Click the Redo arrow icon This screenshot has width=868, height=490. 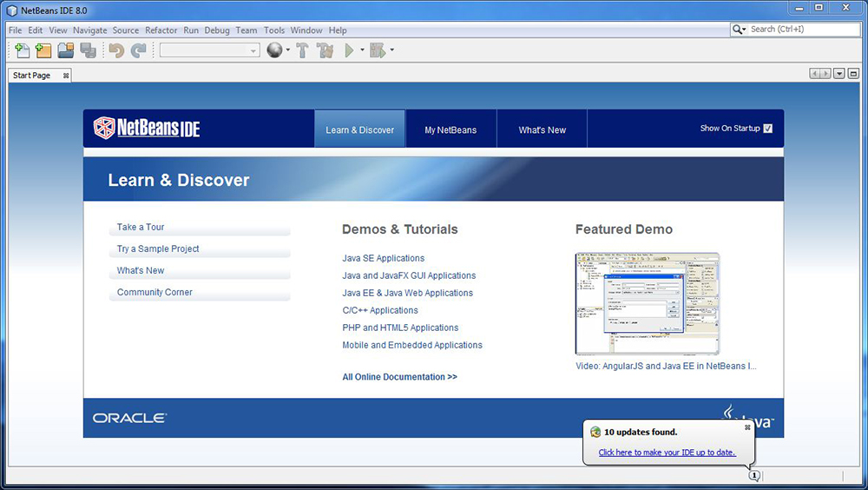pyautogui.click(x=138, y=50)
